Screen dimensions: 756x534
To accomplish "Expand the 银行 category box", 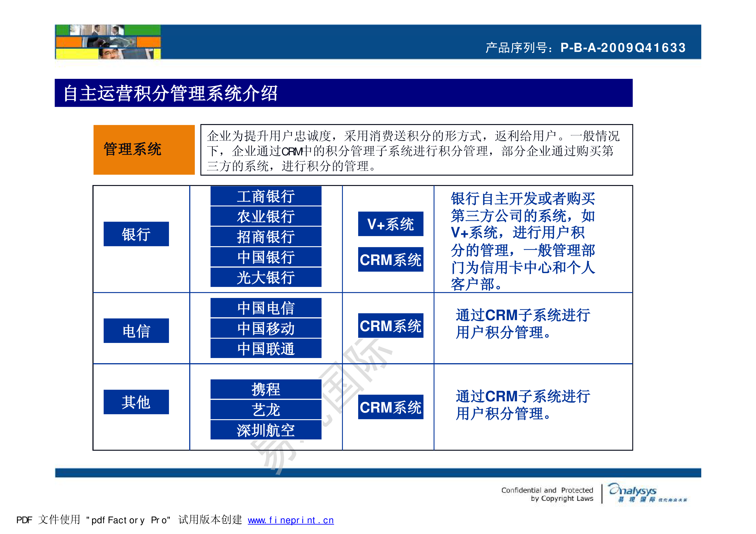I will 136,234.
